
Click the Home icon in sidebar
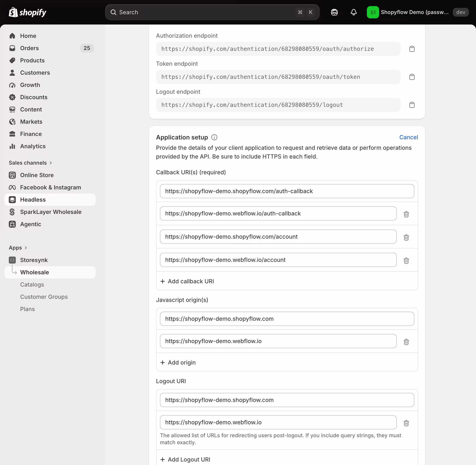point(12,36)
